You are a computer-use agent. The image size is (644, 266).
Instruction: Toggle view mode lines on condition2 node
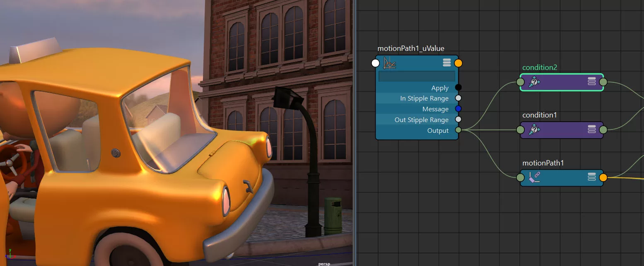(591, 81)
